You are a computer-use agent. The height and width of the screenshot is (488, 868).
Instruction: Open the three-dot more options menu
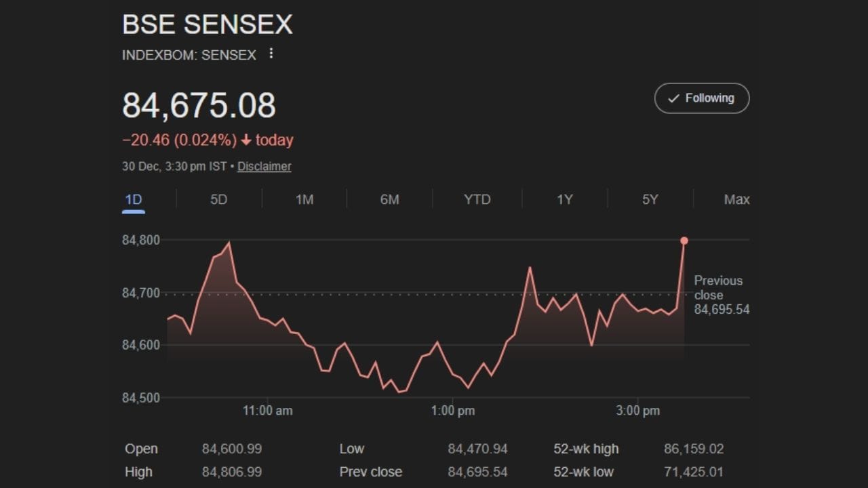point(271,54)
